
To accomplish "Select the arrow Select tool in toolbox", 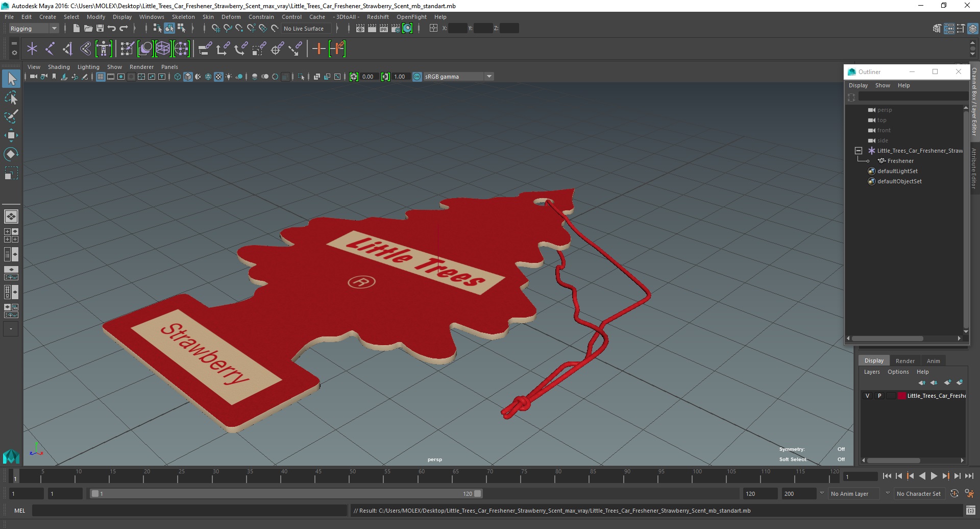I will (11, 79).
